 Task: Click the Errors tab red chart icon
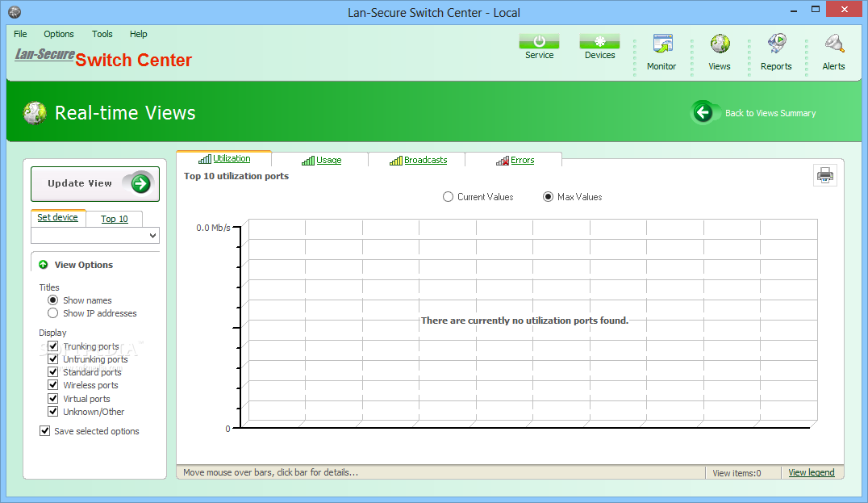(502, 161)
